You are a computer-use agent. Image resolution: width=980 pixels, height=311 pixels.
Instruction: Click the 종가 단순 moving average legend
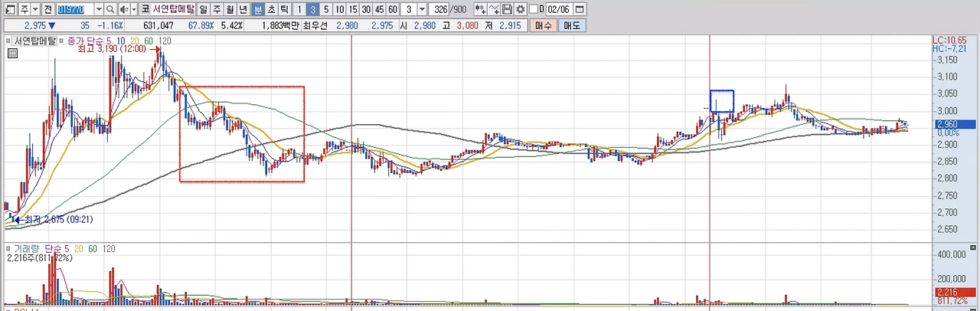coord(85,41)
